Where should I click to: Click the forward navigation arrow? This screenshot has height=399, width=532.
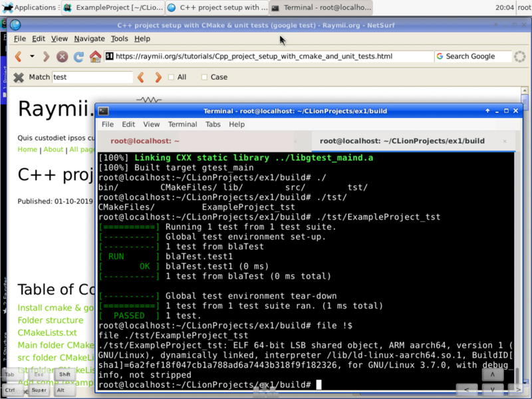coord(45,57)
